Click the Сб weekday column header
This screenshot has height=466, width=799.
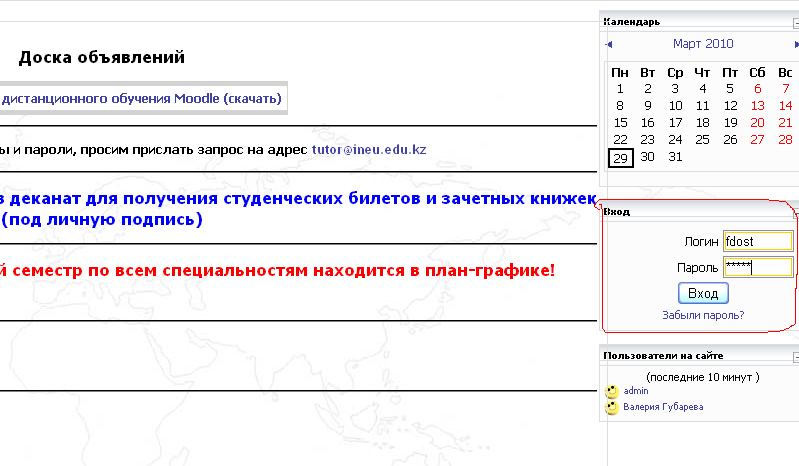pyautogui.click(x=758, y=73)
